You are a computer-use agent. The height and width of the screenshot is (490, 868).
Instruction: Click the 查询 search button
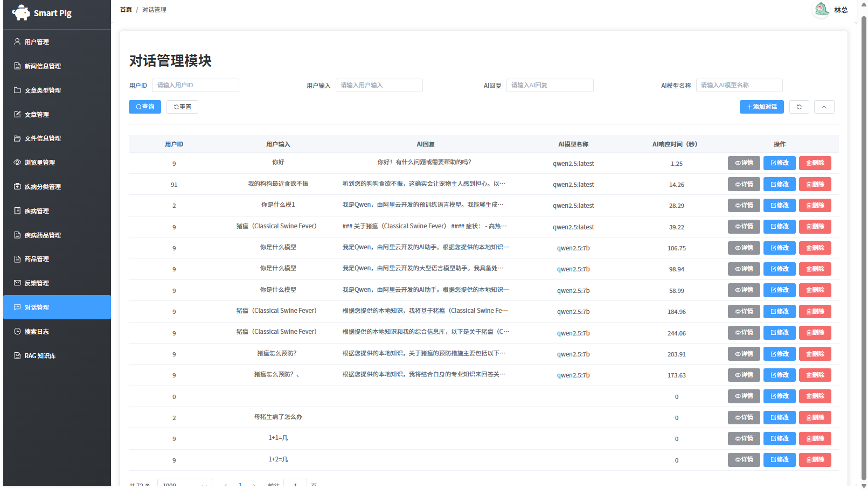point(145,107)
